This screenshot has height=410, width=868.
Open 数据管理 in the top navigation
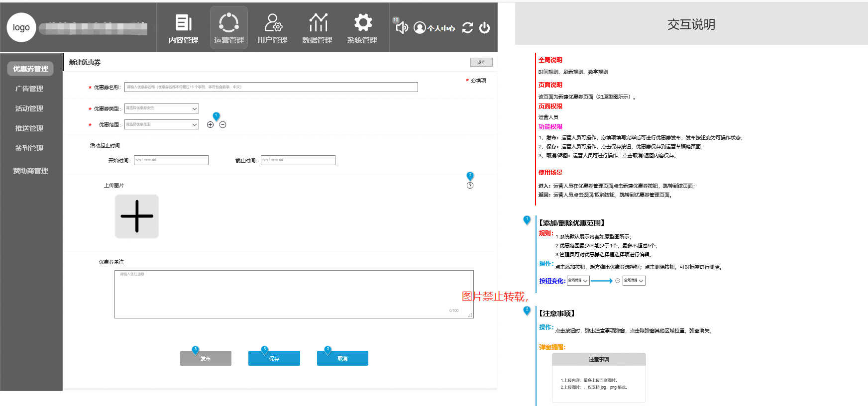coord(317,28)
